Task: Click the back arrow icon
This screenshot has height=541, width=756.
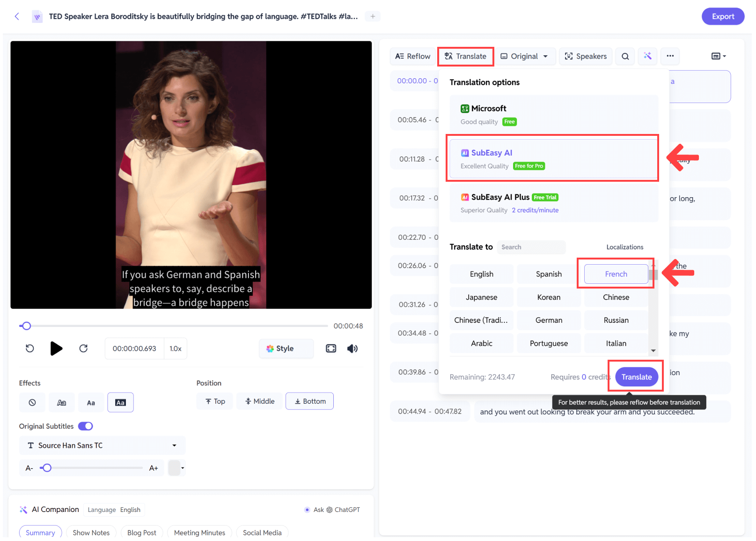Action: (17, 16)
